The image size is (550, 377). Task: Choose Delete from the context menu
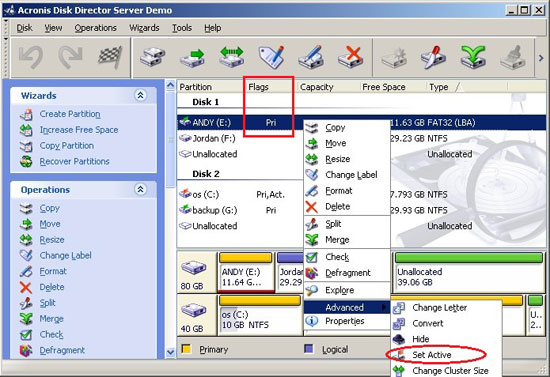coord(347,207)
